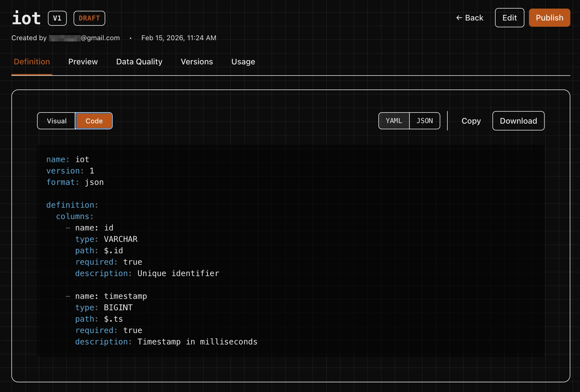Click the creator's gmail address

(84, 38)
